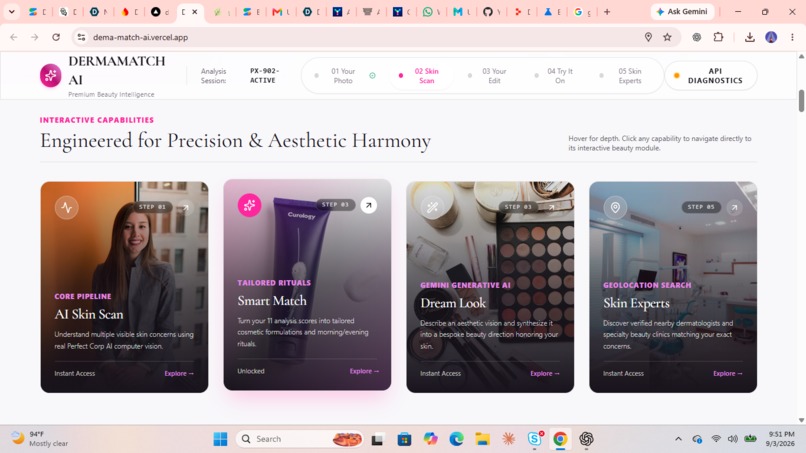Open Smart Match arrow icon button
The width and height of the screenshot is (806, 453).
(x=369, y=205)
